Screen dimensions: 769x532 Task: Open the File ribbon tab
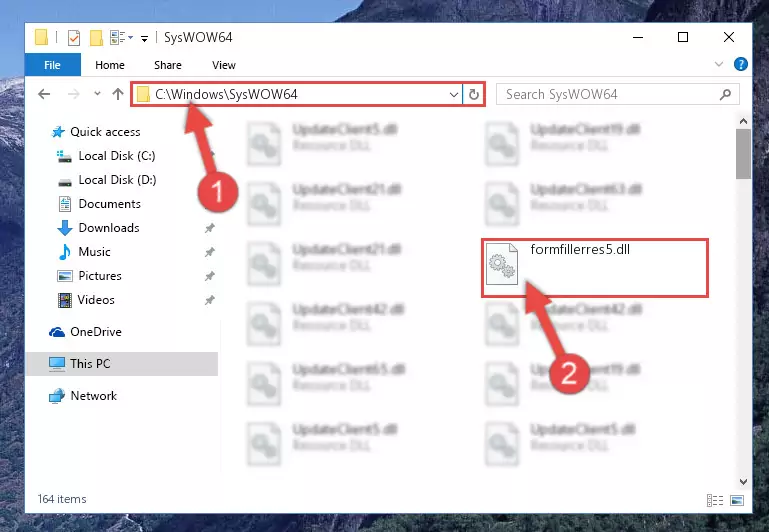pyautogui.click(x=52, y=65)
